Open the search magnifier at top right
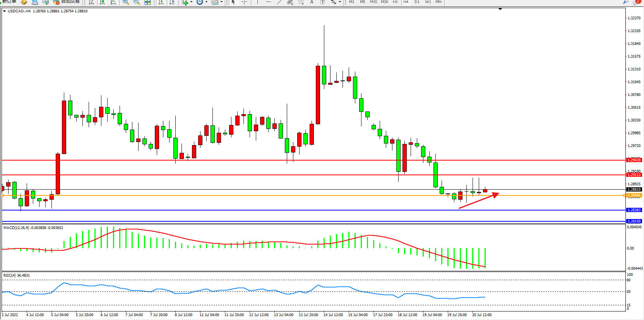Image resolution: width=644 pixels, height=320 pixels. tap(625, 2)
